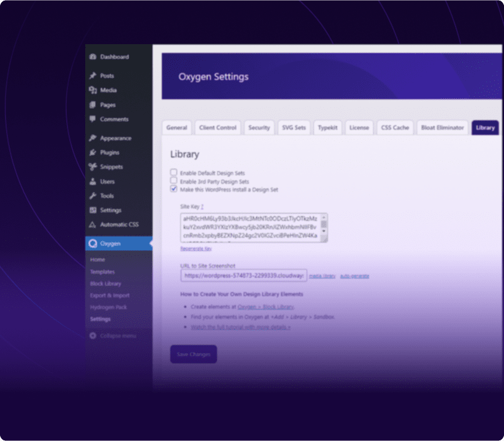Open Snippets in the admin menu

point(112,167)
